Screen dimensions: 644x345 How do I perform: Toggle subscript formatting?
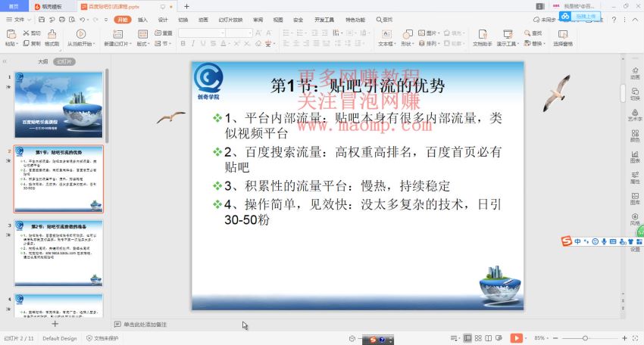click(x=247, y=43)
